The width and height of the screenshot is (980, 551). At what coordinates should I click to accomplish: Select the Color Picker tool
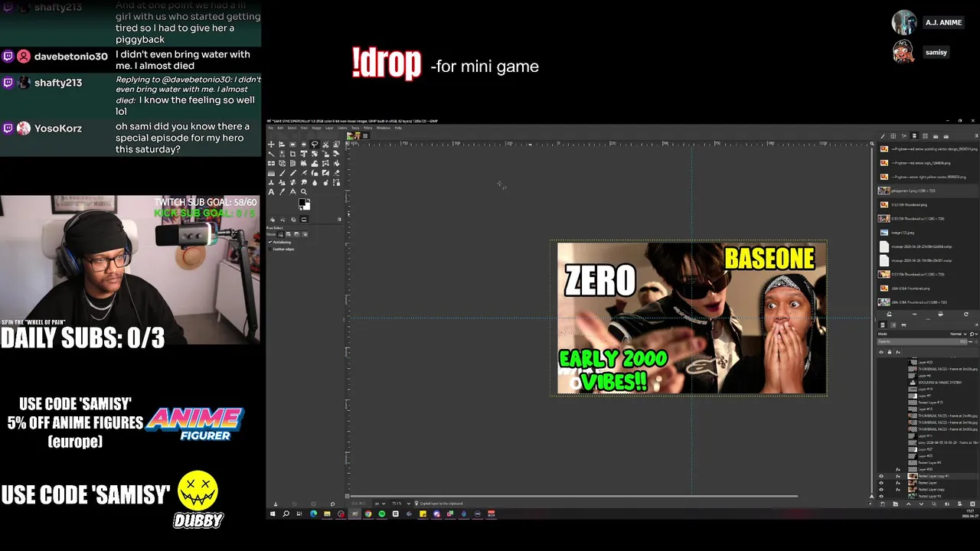click(x=282, y=191)
